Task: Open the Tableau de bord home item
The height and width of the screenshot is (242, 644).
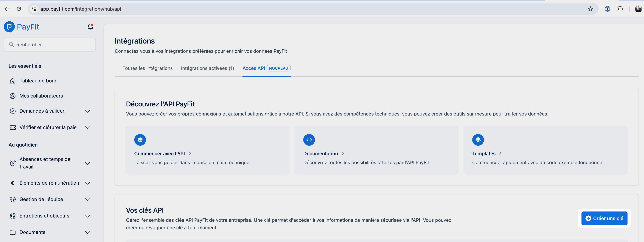Action: tap(38, 81)
